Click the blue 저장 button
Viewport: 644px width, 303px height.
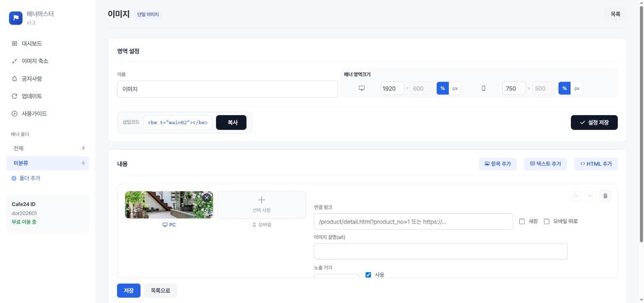pos(129,291)
